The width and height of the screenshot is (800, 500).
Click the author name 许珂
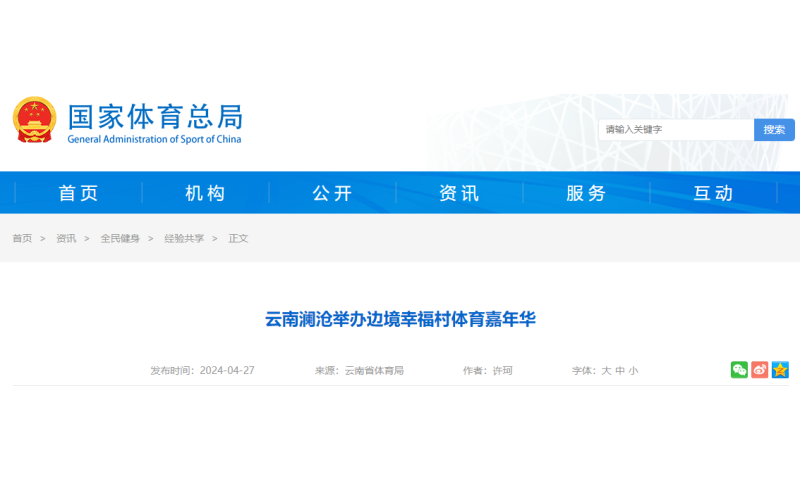coord(502,370)
